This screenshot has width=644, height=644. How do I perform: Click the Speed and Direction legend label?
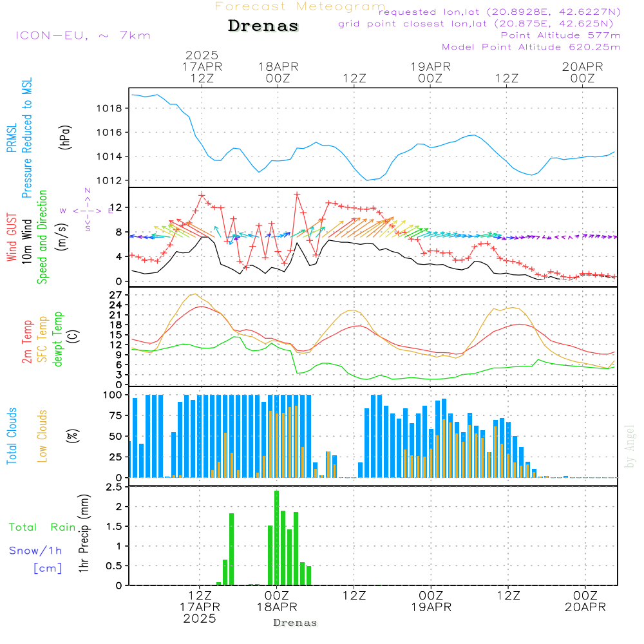(x=42, y=237)
